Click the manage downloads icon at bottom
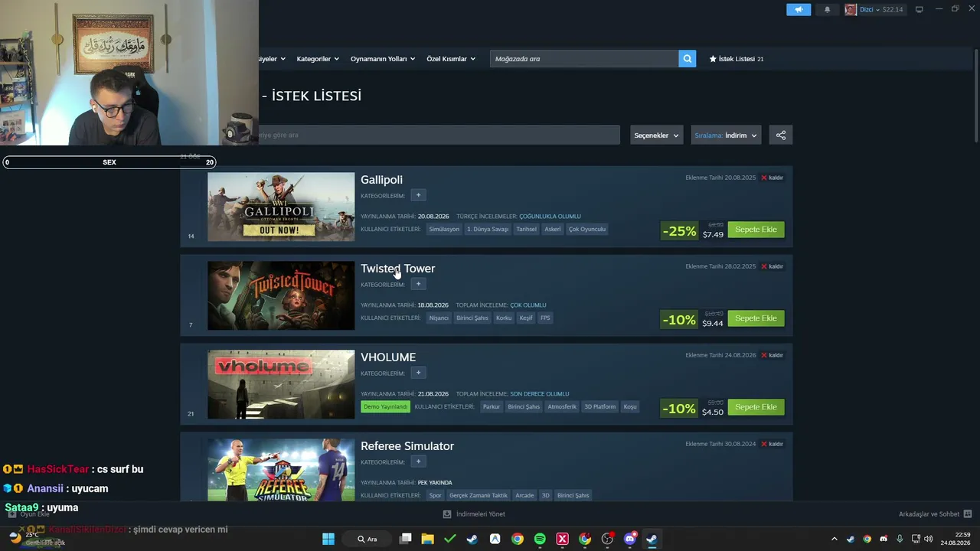The width and height of the screenshot is (980, 551). [x=447, y=514]
